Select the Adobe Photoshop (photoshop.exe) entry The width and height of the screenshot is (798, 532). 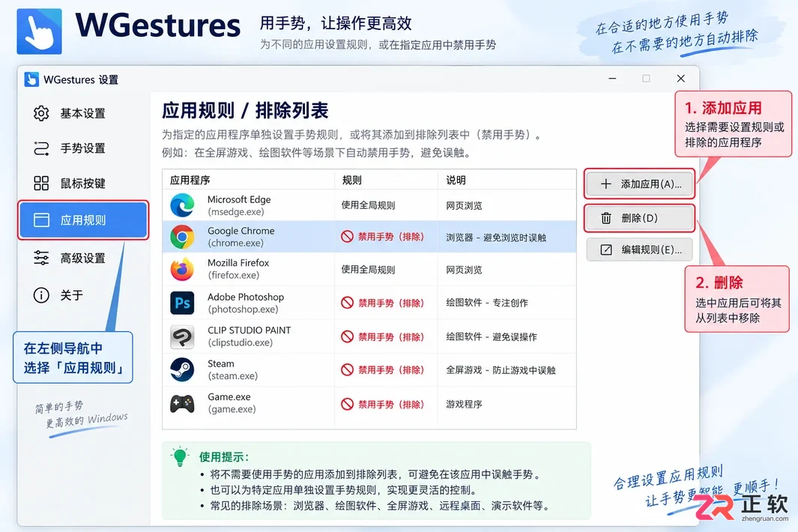coord(245,303)
